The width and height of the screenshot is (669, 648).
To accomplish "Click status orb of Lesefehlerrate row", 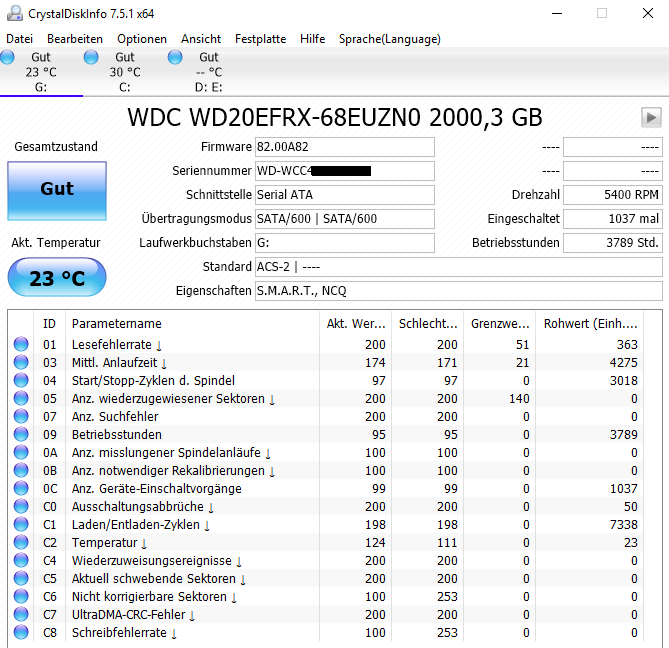I will click(x=21, y=344).
